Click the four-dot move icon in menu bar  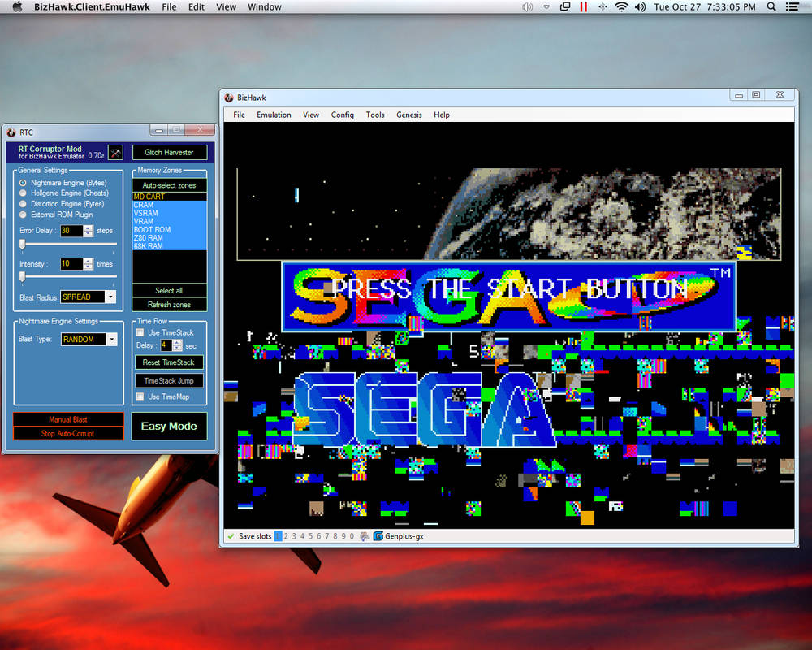pyautogui.click(x=603, y=6)
